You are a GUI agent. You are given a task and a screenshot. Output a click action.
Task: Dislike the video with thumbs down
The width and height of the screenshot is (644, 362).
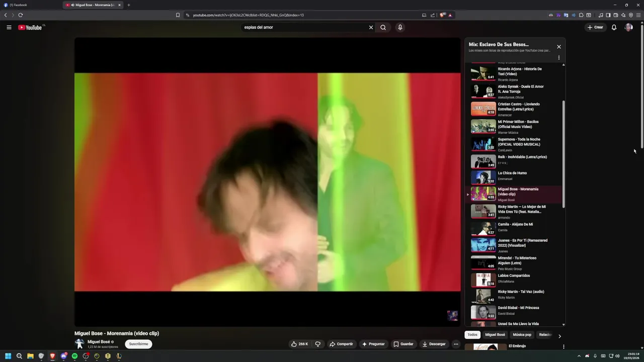317,344
